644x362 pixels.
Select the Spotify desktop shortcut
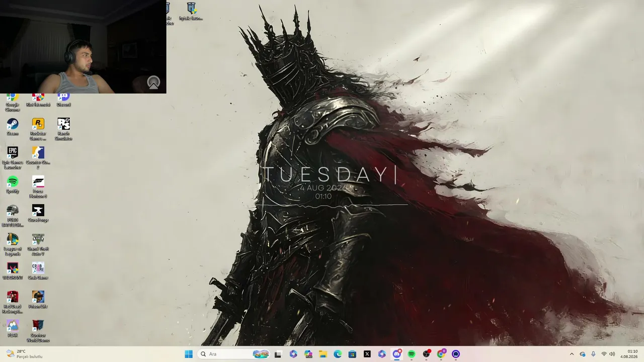click(x=13, y=185)
